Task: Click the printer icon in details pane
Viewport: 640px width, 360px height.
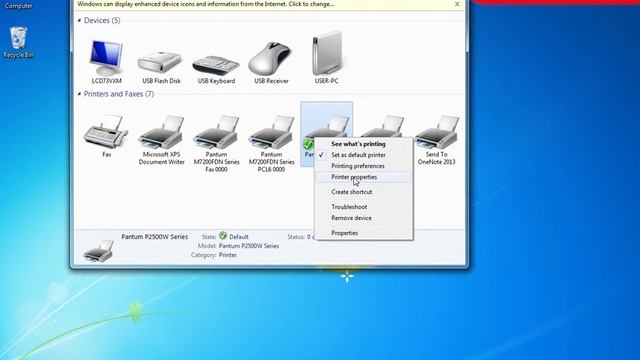Action: [98, 250]
